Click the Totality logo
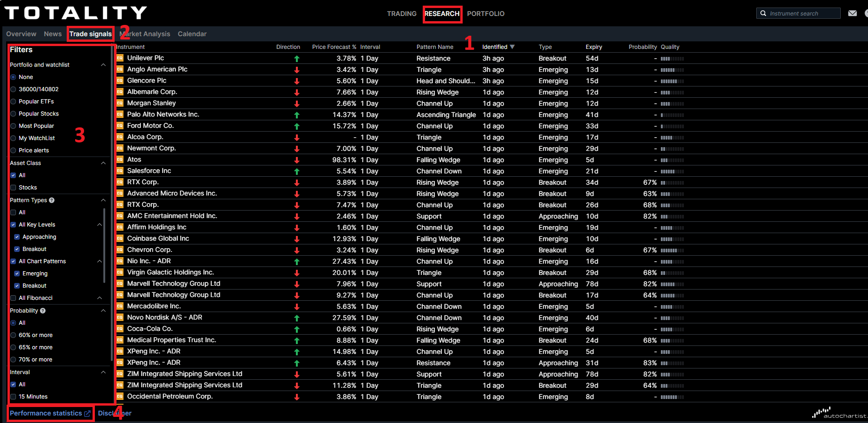Viewport: 868px width, 423px height. pos(76,13)
